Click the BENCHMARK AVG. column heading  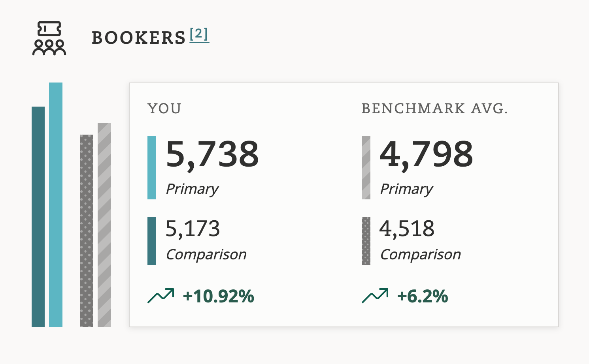coord(434,109)
